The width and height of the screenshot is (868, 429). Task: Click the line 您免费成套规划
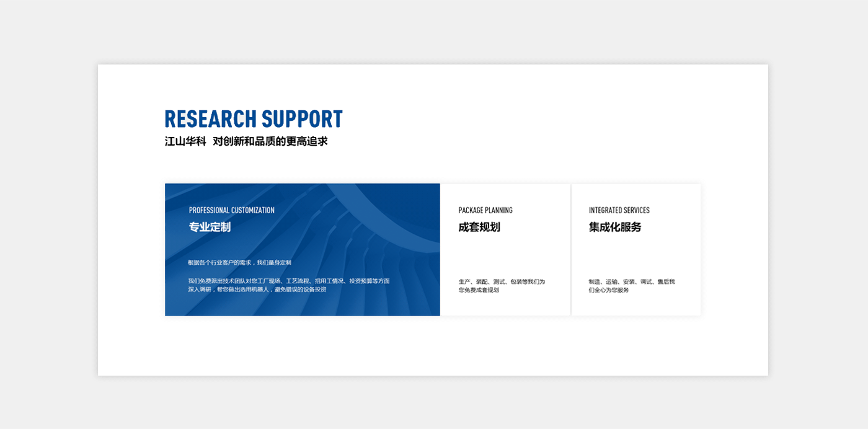coord(479,290)
